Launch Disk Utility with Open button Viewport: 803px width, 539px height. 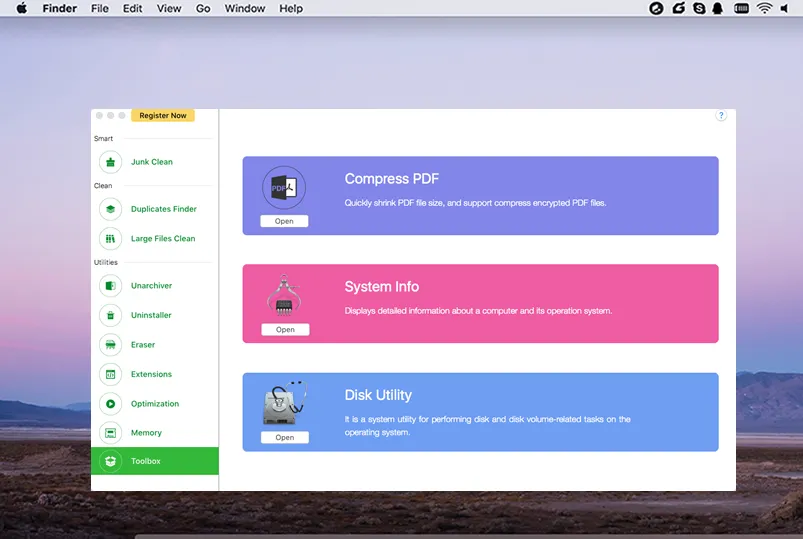coord(285,437)
